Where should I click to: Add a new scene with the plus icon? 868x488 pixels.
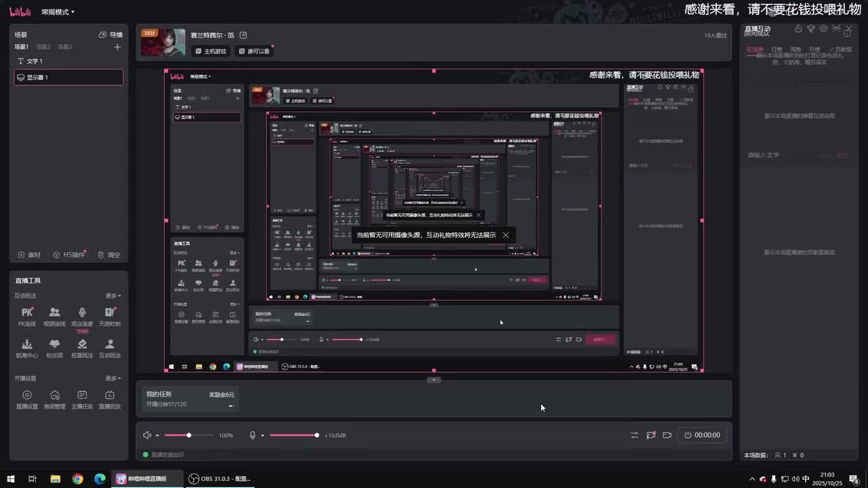tap(117, 47)
